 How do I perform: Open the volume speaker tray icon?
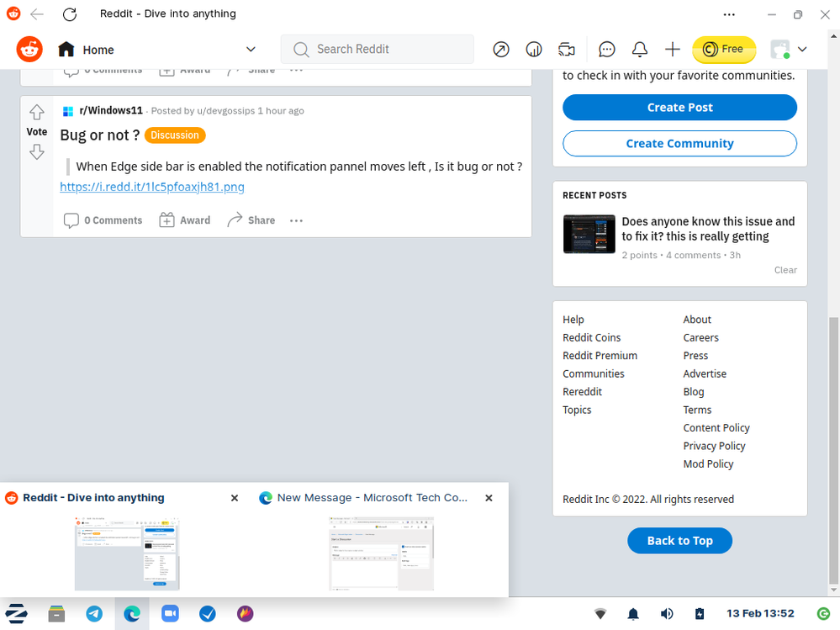pos(667,614)
